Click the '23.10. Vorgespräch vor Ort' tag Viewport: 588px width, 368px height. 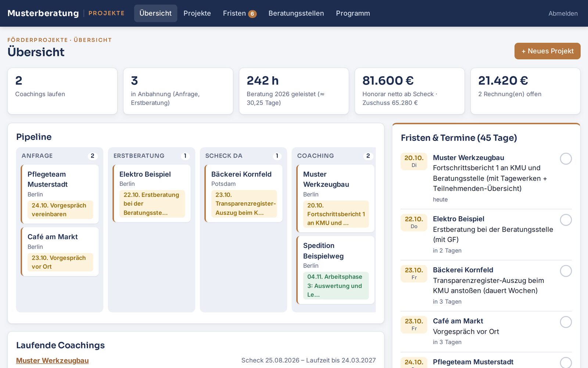click(x=60, y=262)
